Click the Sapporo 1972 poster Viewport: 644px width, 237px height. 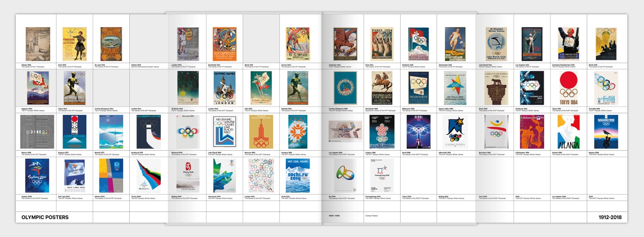pyautogui.click(x=75, y=132)
